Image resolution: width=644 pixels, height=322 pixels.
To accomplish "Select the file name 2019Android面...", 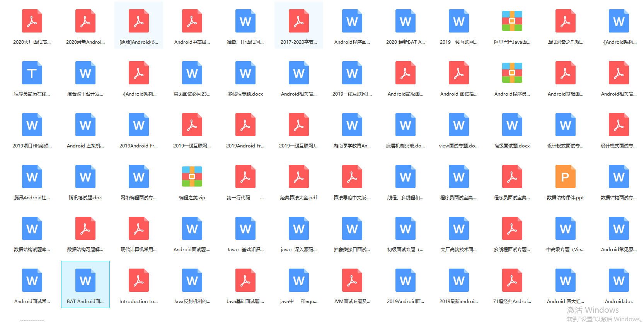I will tap(405, 301).
